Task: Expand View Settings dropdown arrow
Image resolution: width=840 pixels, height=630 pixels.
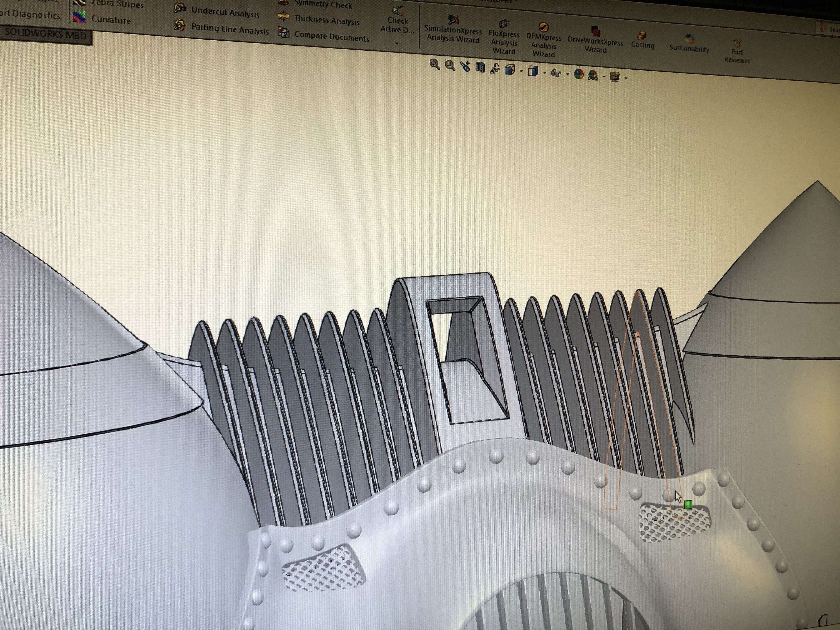Action: 626,78
